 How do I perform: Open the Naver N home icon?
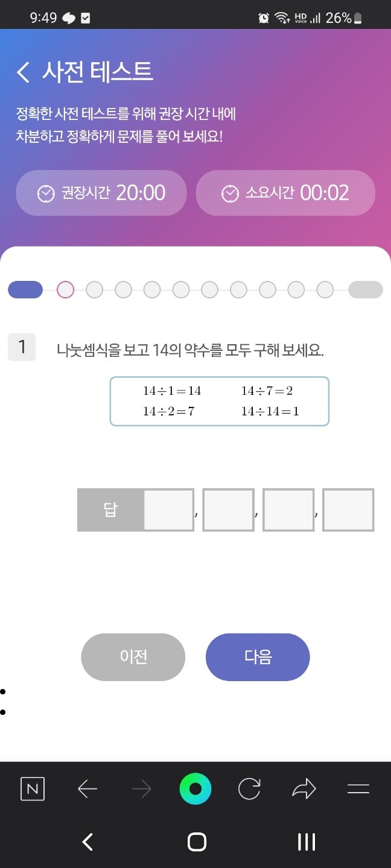33,788
